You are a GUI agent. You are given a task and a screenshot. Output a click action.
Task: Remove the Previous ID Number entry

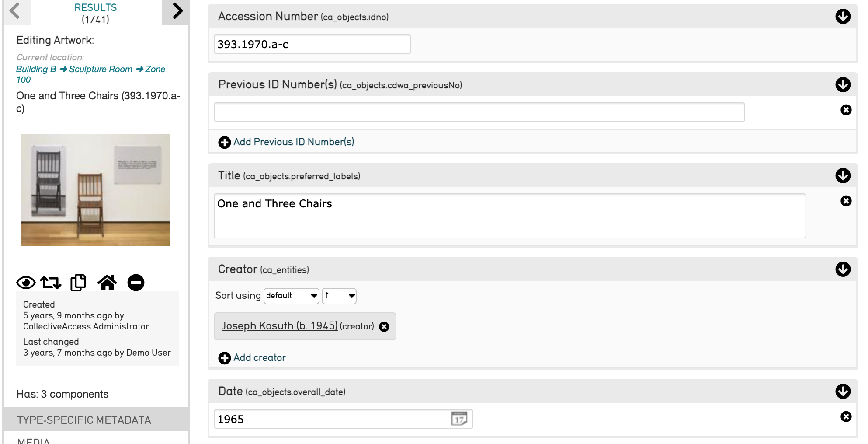pyautogui.click(x=846, y=110)
